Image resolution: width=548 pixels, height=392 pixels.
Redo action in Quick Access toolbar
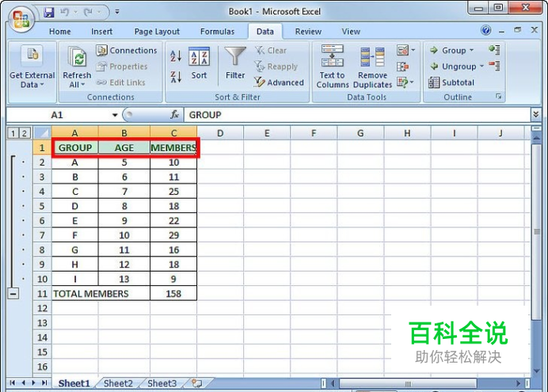click(x=88, y=12)
